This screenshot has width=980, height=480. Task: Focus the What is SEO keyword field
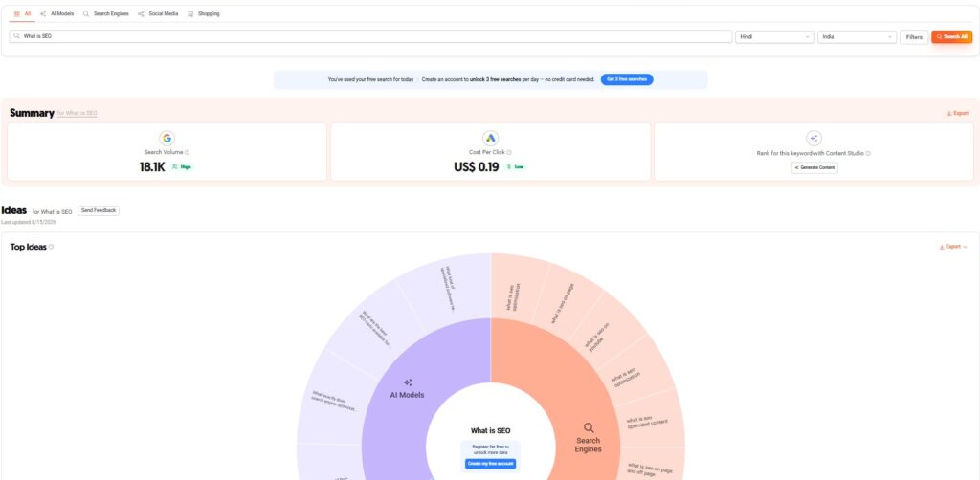click(370, 36)
